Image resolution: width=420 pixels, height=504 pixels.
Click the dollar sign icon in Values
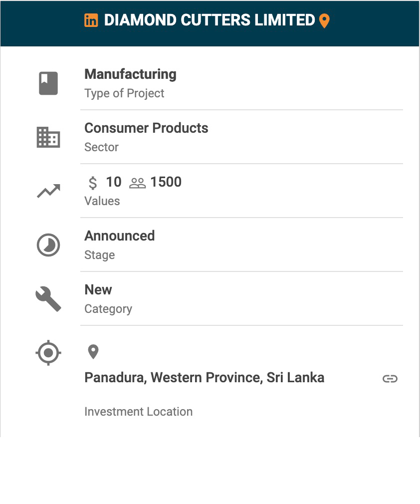tap(93, 183)
